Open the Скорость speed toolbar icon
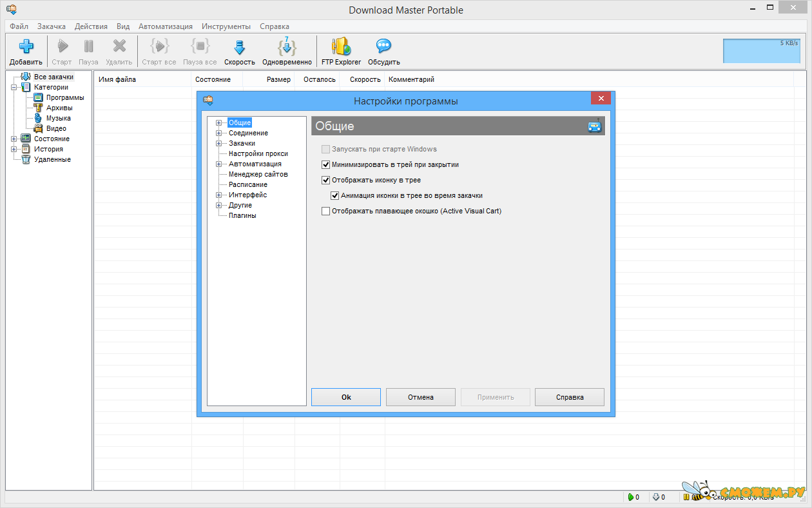 240,47
